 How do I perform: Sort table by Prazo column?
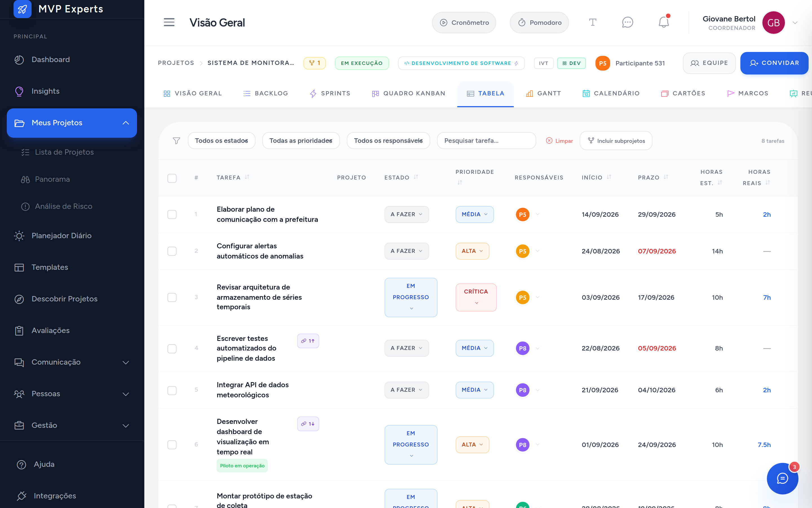click(666, 177)
